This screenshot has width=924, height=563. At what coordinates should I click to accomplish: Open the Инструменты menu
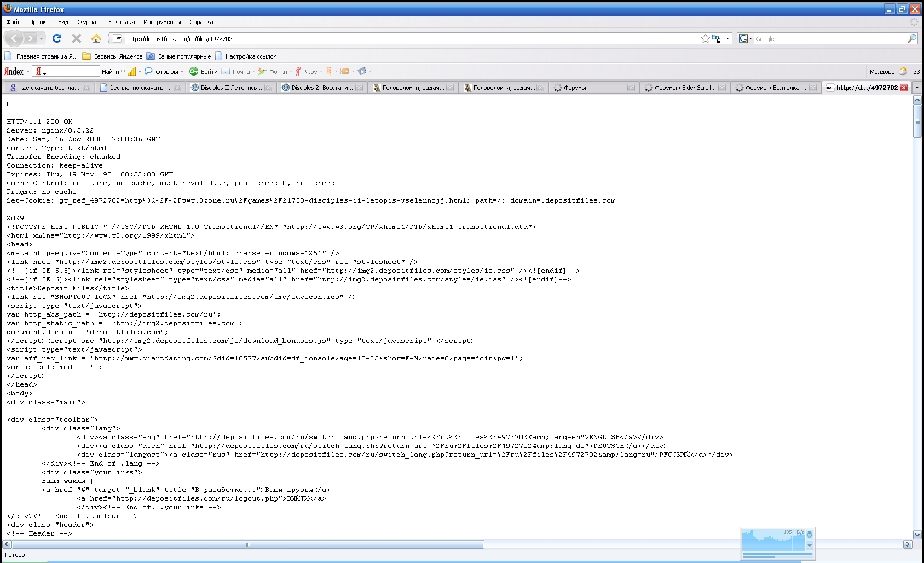162,22
